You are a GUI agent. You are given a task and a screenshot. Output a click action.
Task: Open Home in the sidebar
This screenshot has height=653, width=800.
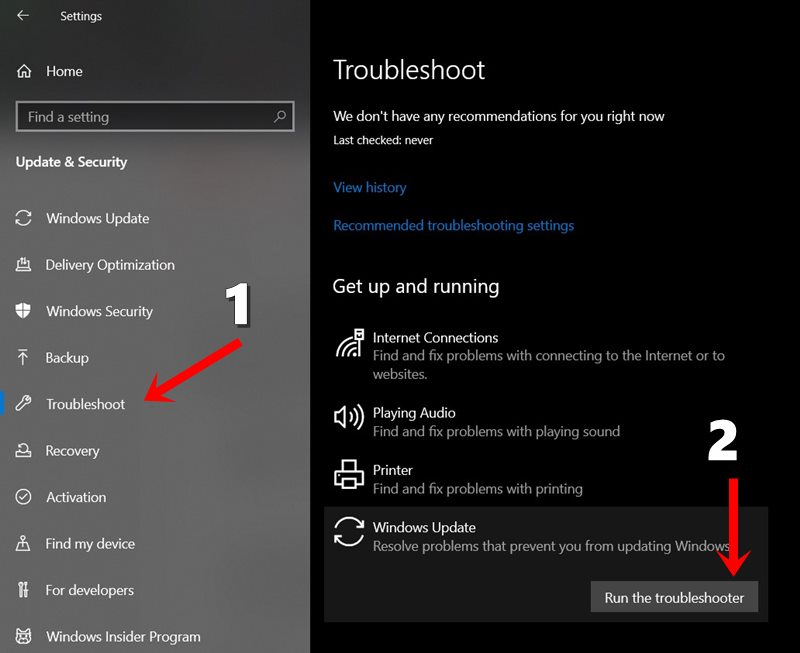tap(64, 71)
